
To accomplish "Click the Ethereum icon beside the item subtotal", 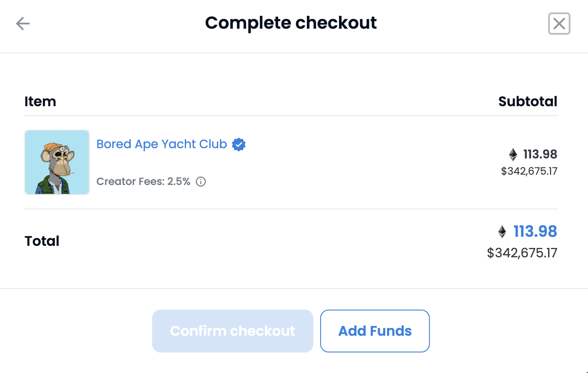I will (x=513, y=154).
